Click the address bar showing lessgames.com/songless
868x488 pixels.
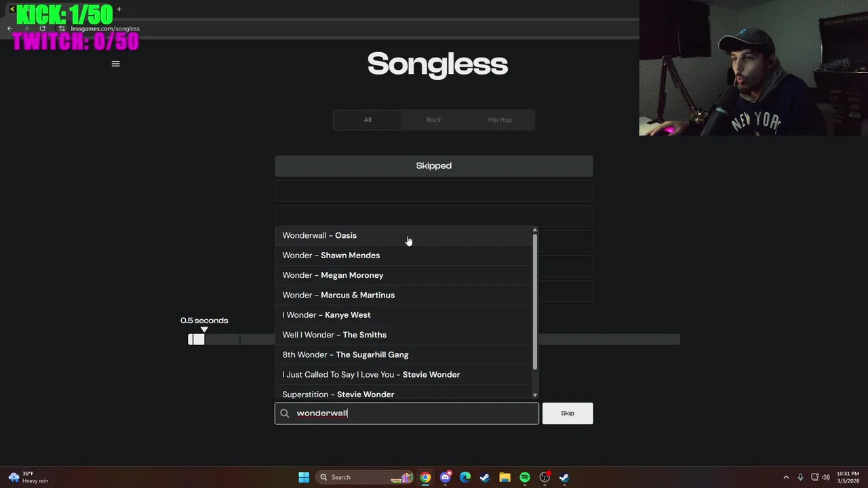[105, 28]
